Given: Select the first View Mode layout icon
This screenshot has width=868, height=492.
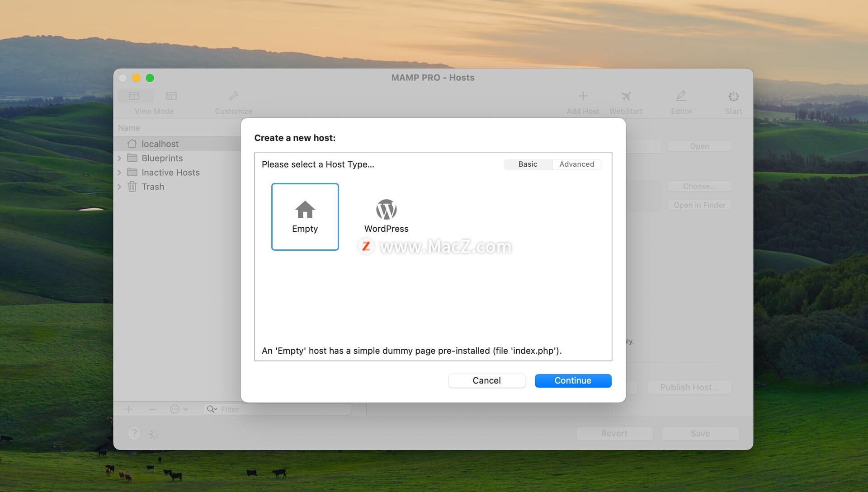Looking at the screenshot, I should (x=134, y=96).
